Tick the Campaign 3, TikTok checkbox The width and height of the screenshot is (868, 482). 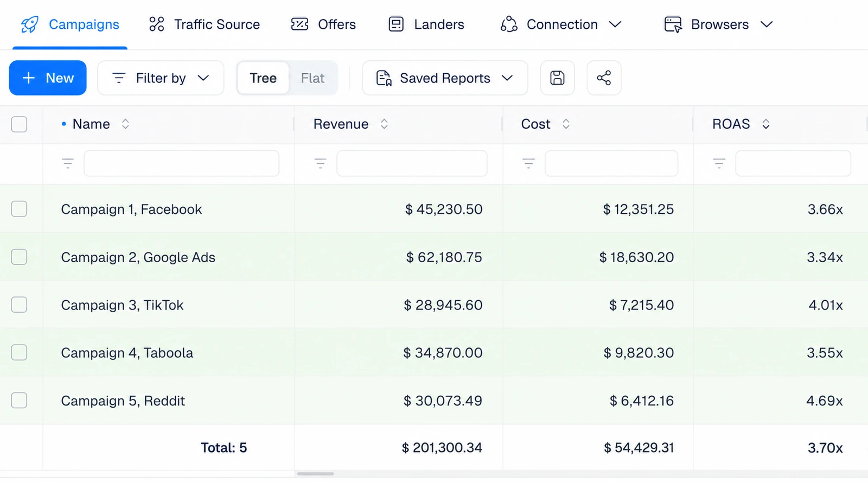(x=19, y=305)
